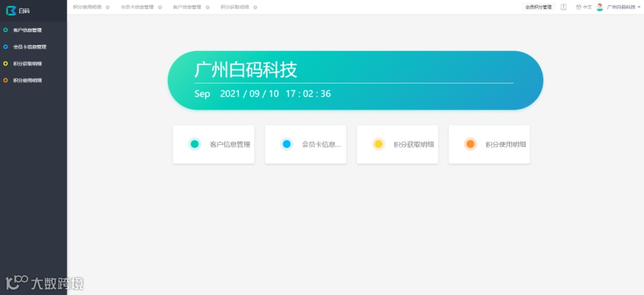644x295 pixels.
Task: Click the orange dot on 积分使用明细 card
Action: click(470, 144)
